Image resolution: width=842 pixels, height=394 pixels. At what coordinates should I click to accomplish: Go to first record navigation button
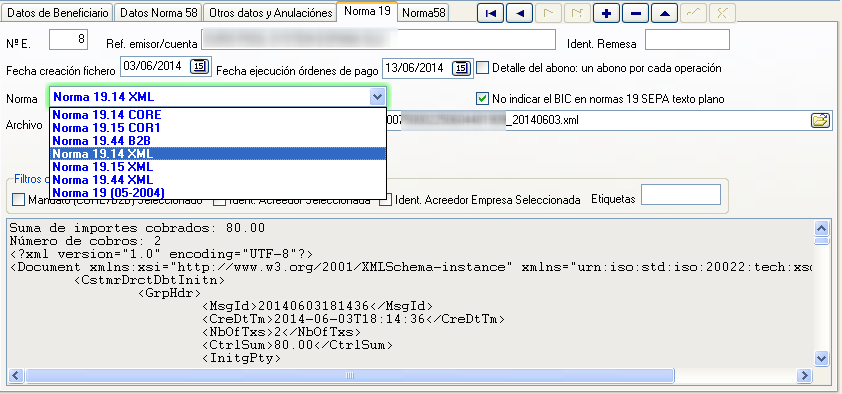491,13
